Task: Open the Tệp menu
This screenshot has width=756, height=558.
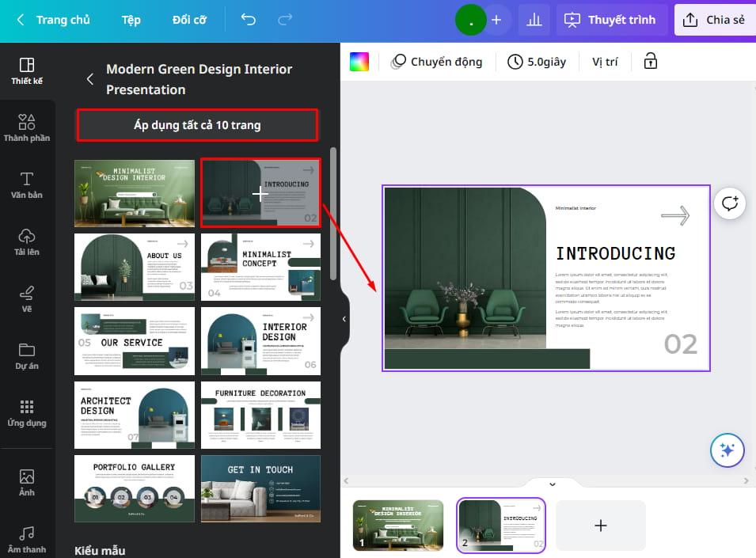Action: (x=131, y=20)
